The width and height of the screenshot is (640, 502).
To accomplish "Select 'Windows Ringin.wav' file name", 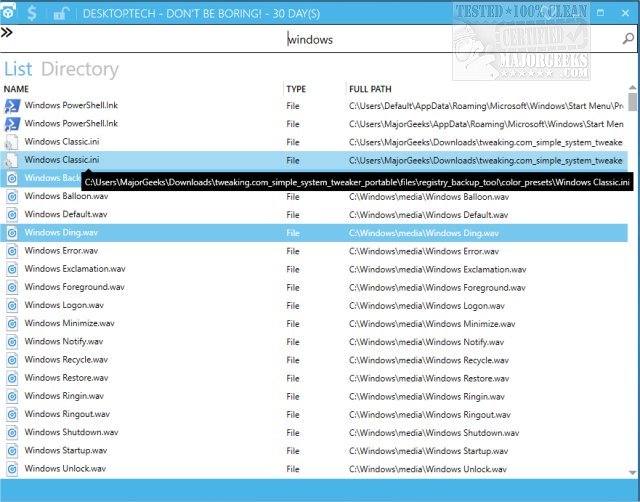I will tap(64, 396).
